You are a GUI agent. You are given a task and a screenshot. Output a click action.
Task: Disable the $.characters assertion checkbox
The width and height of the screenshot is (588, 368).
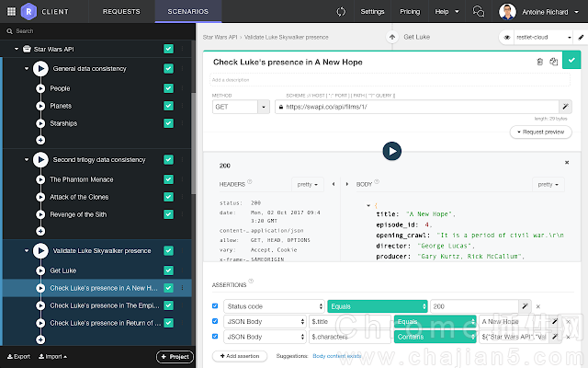(215, 337)
